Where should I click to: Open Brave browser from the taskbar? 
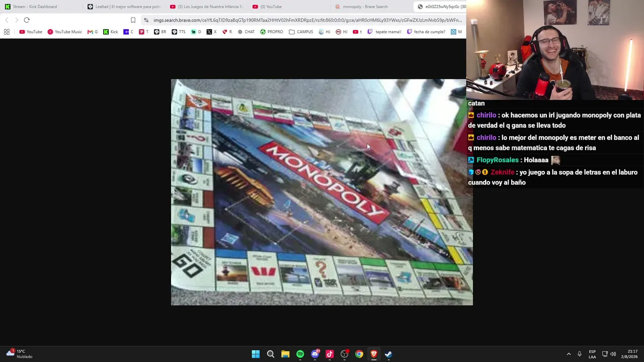click(x=374, y=354)
